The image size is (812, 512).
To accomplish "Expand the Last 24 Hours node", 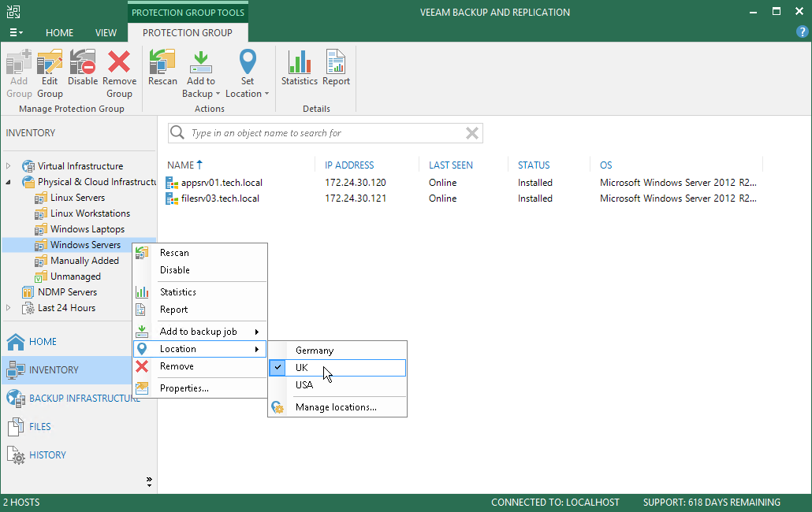I will click(x=9, y=308).
